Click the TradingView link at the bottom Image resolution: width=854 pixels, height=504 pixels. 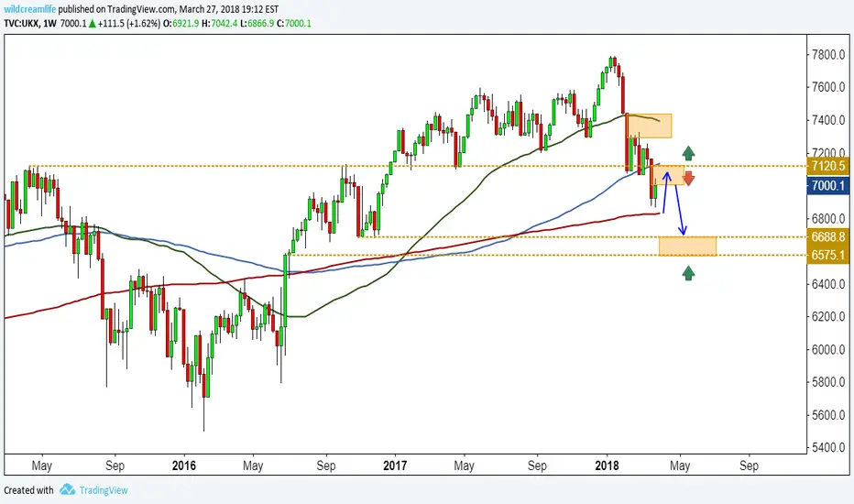pos(104,490)
